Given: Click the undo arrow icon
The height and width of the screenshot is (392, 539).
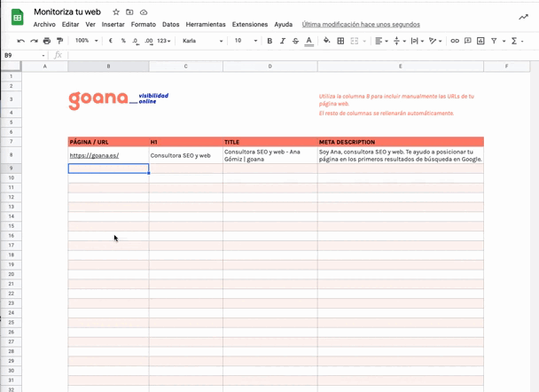Looking at the screenshot, I should (21, 41).
